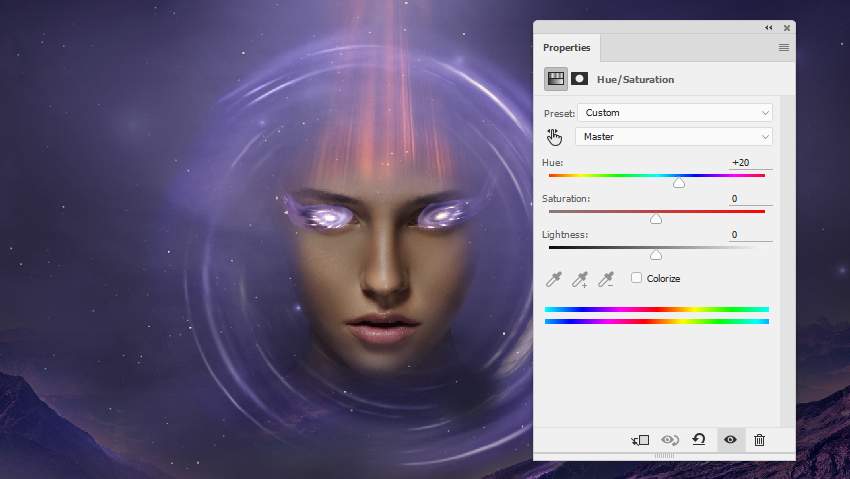Click the Saturation value field
The height and width of the screenshot is (479, 850).
pos(750,199)
